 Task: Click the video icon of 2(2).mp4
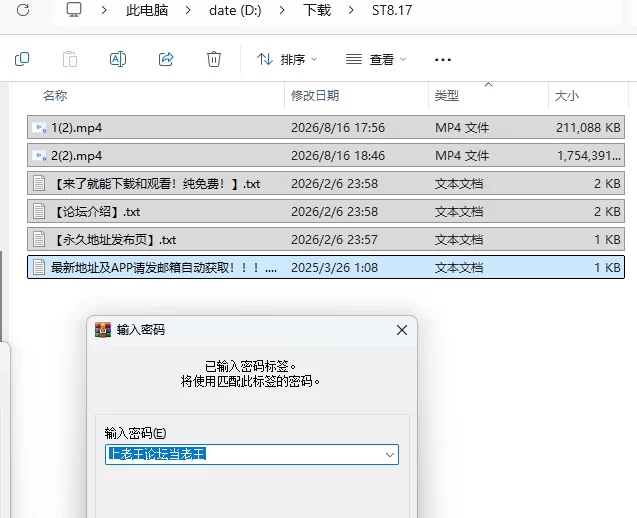pos(39,156)
